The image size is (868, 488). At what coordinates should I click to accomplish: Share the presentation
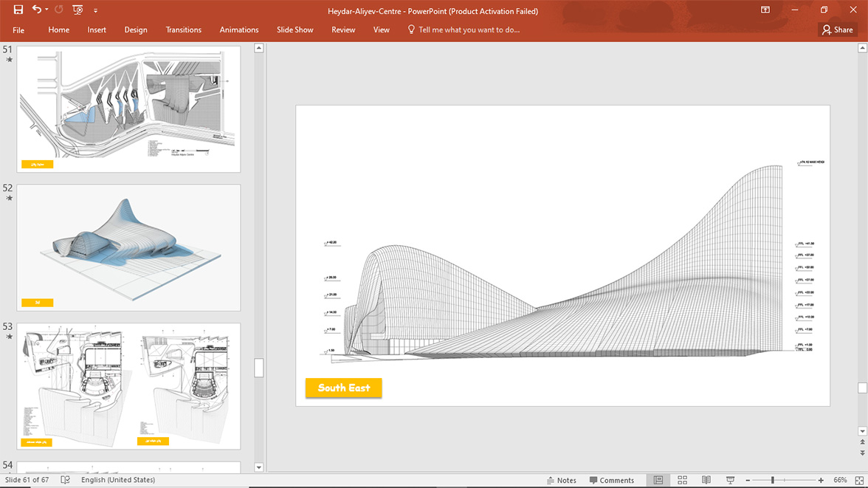point(838,30)
